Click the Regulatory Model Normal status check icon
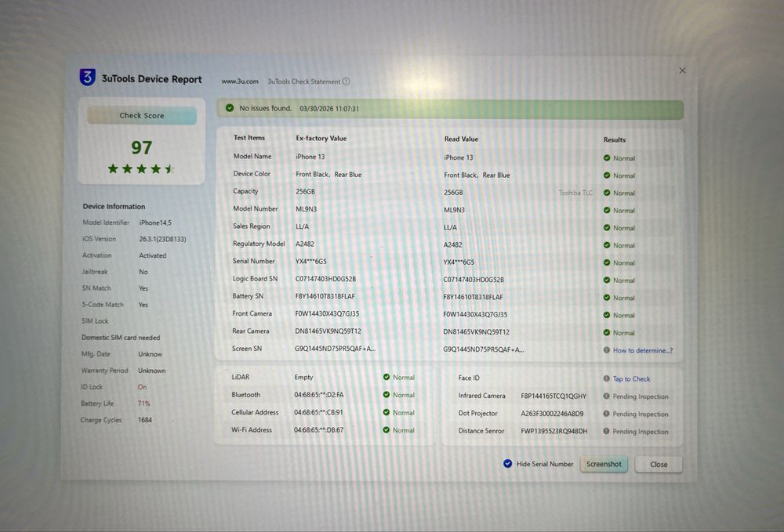Image resolution: width=784 pixels, height=532 pixels. coord(607,245)
